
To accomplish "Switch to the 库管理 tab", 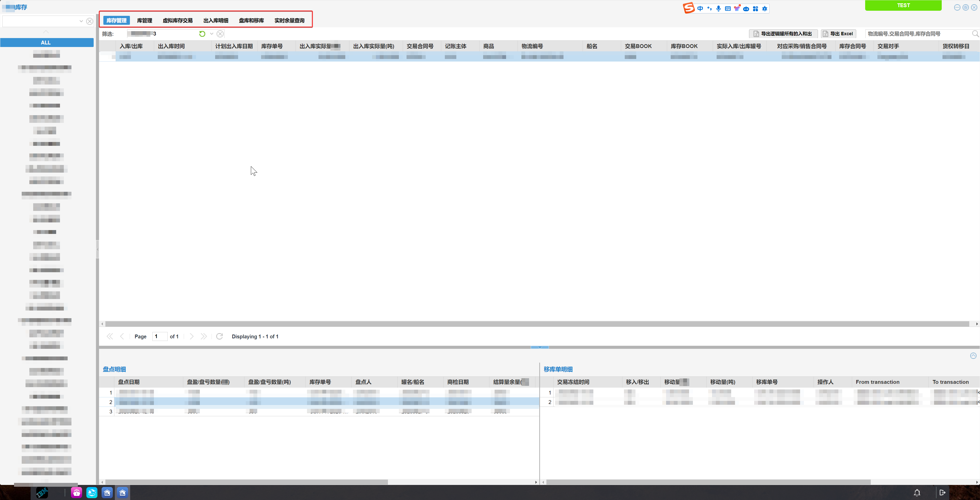I will (144, 21).
